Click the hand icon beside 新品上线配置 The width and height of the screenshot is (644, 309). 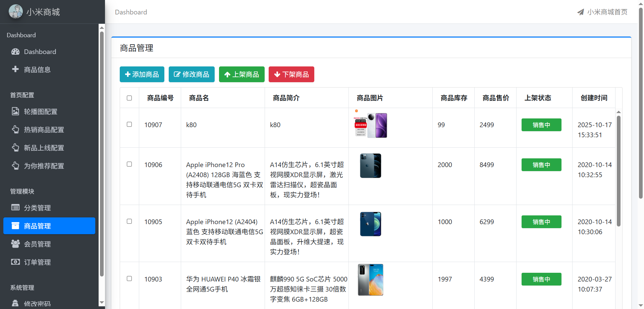[x=15, y=148]
